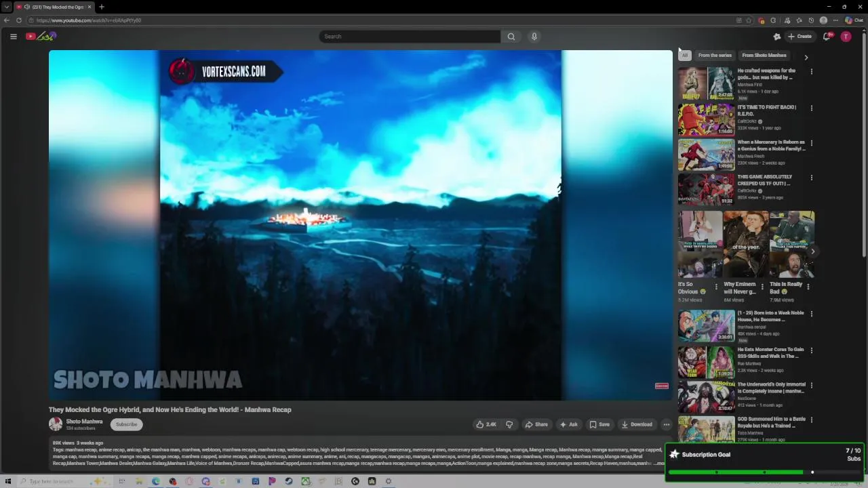Click the manhwa recap video player
Viewport: 868px width, 488px height.
pos(360,225)
